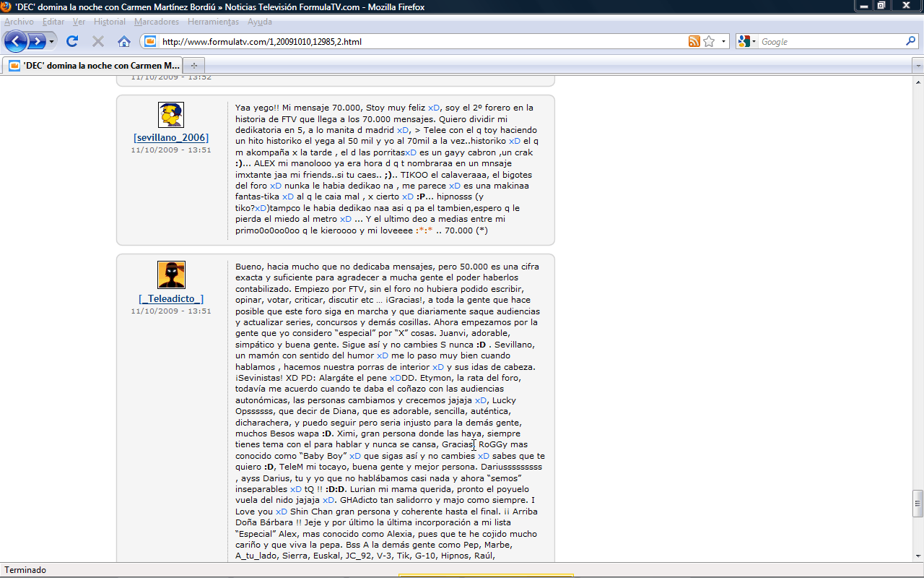This screenshot has height=578, width=924.
Task: Click the search magnifier icon
Action: pos(910,41)
